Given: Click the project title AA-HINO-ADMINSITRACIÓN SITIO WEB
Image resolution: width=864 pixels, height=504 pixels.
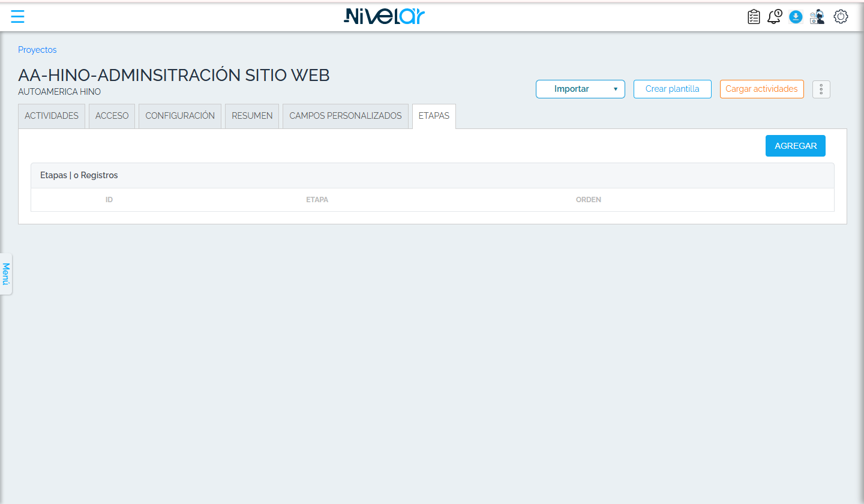Looking at the screenshot, I should point(174,75).
